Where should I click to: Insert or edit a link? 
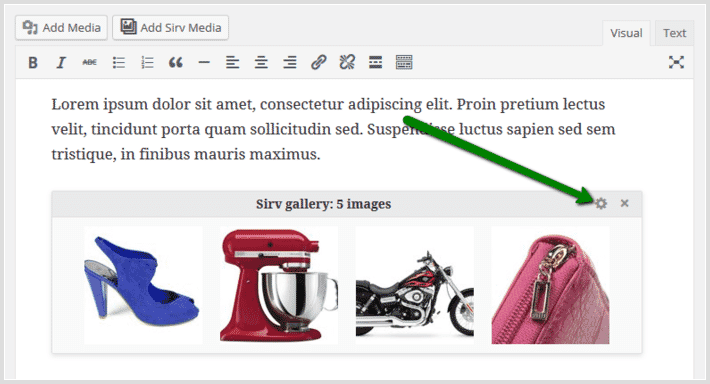tap(318, 62)
